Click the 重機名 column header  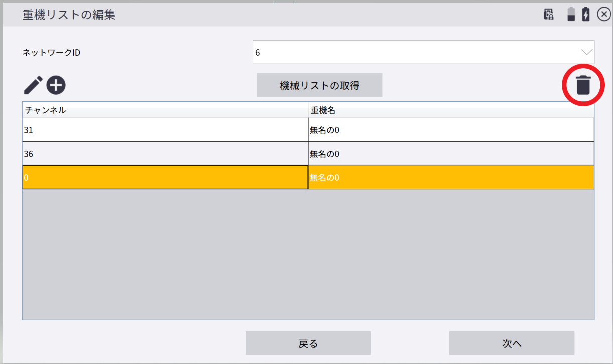click(x=451, y=110)
